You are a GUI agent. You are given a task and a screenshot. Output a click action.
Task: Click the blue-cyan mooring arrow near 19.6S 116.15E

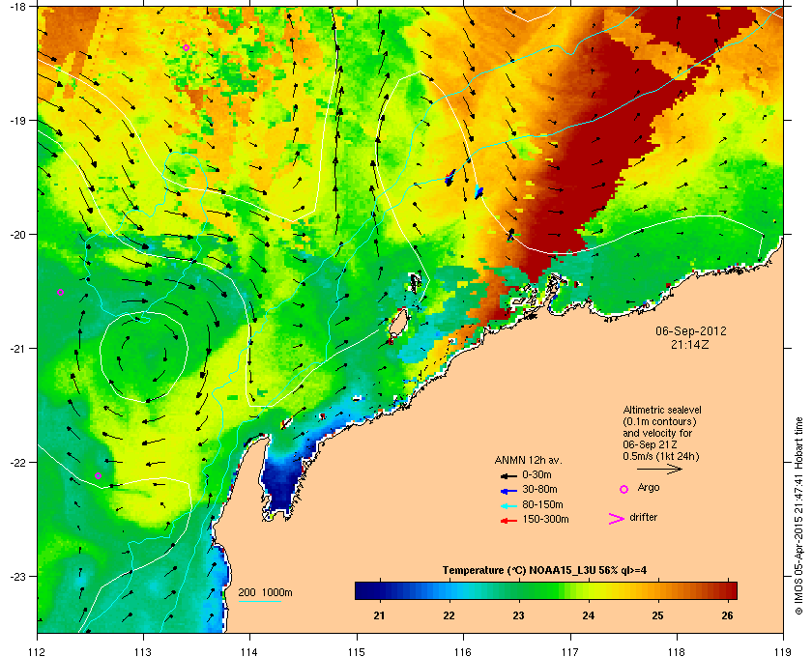tap(479, 192)
